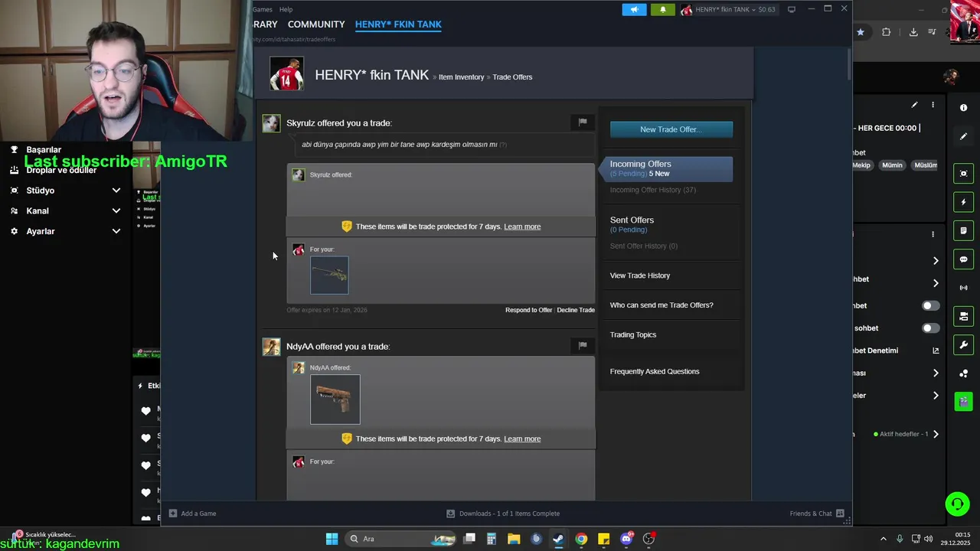Select Incoming Offers section
980x551 pixels.
point(667,168)
